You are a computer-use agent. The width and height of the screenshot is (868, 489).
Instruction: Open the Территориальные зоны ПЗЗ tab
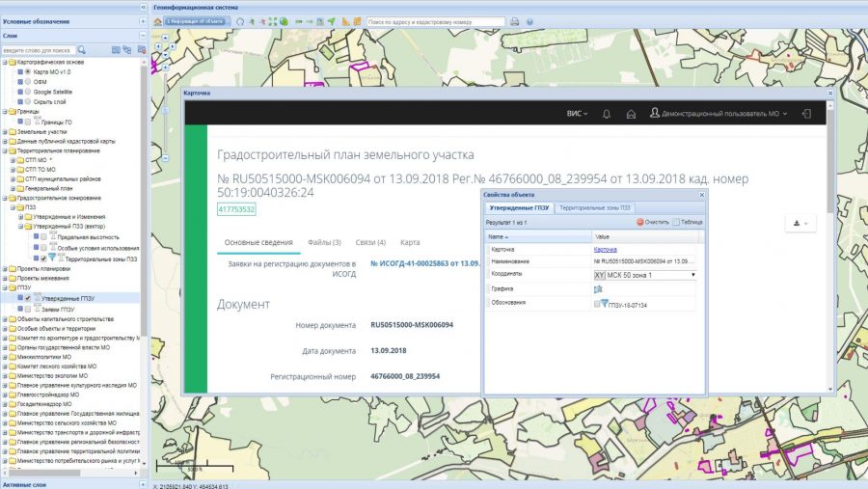[594, 207]
